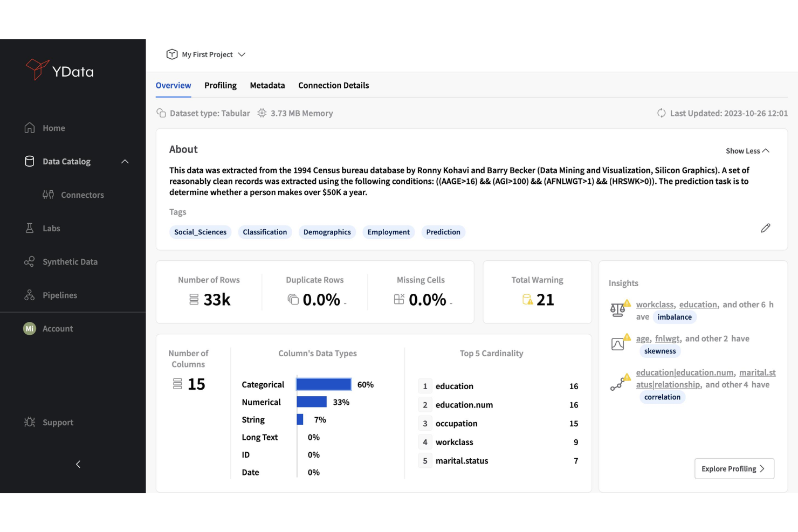The height and width of the screenshot is (532, 798).
Task: Click the Last Updated refresh icon
Action: coord(662,113)
